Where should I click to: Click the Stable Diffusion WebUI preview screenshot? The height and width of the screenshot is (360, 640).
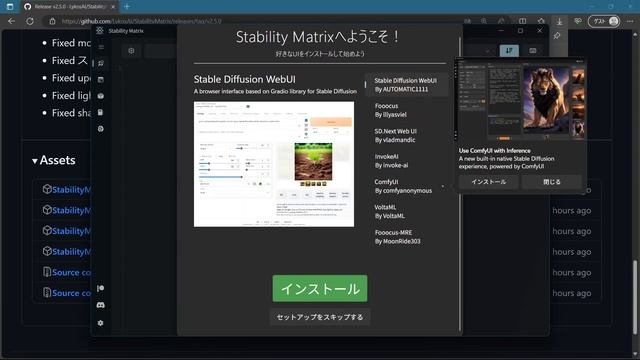[274, 164]
